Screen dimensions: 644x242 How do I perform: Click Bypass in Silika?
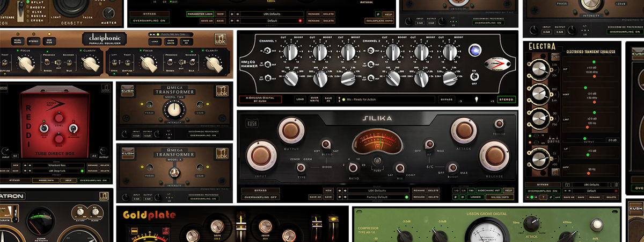[x=260, y=190]
